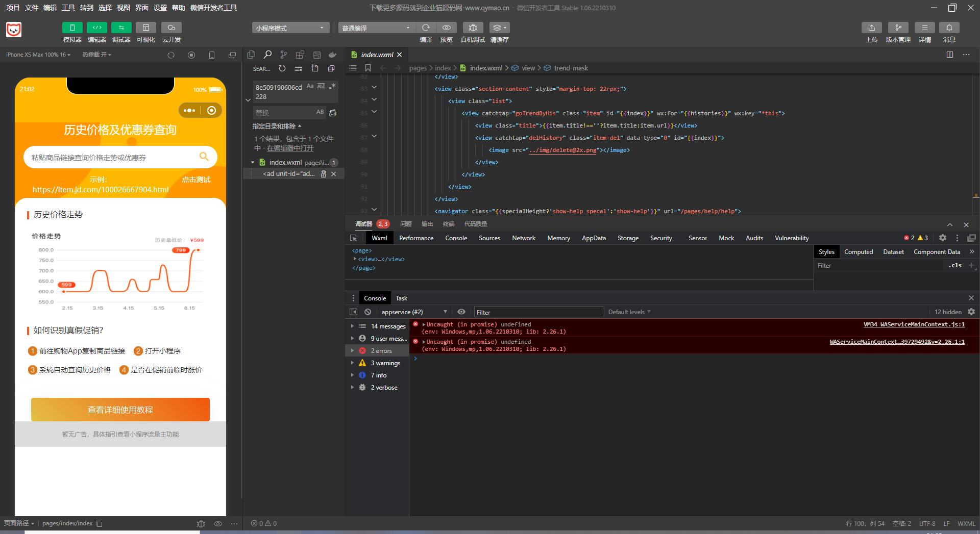The height and width of the screenshot is (534, 980).
Task: Switch to the Network tab
Action: [x=523, y=238]
